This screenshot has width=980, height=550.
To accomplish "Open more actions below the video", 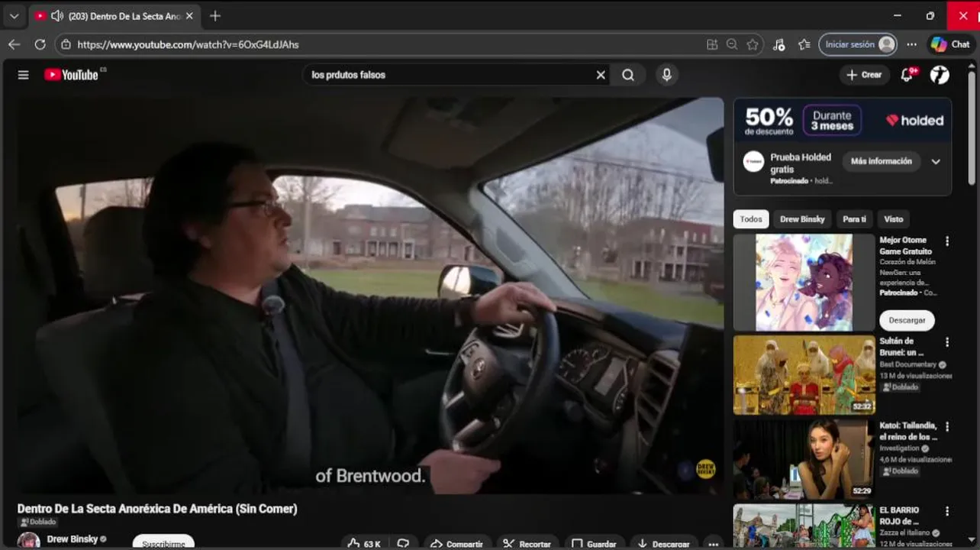I will [x=714, y=544].
